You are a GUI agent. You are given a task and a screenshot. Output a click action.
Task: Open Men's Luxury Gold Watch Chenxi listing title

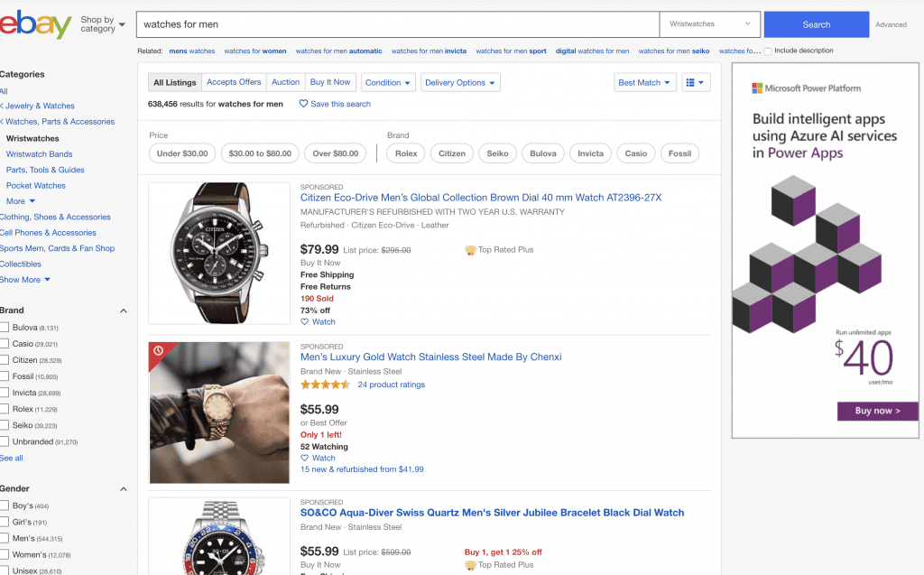(430, 357)
